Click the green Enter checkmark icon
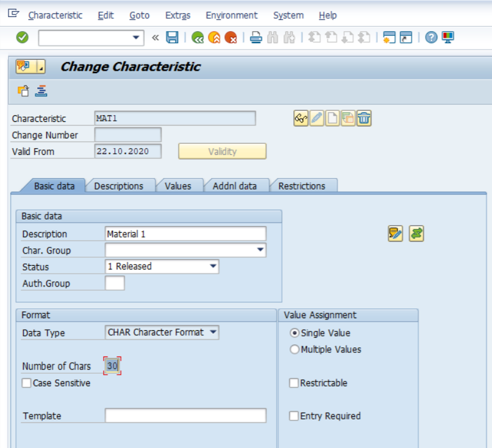Image resolution: width=492 pixels, height=448 pixels. point(23,38)
